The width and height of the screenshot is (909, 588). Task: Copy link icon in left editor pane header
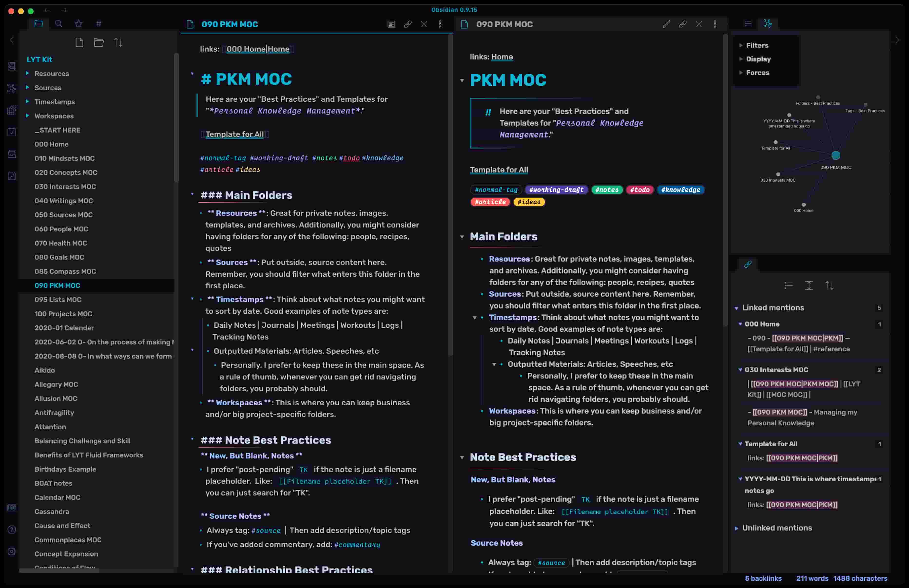407,24
